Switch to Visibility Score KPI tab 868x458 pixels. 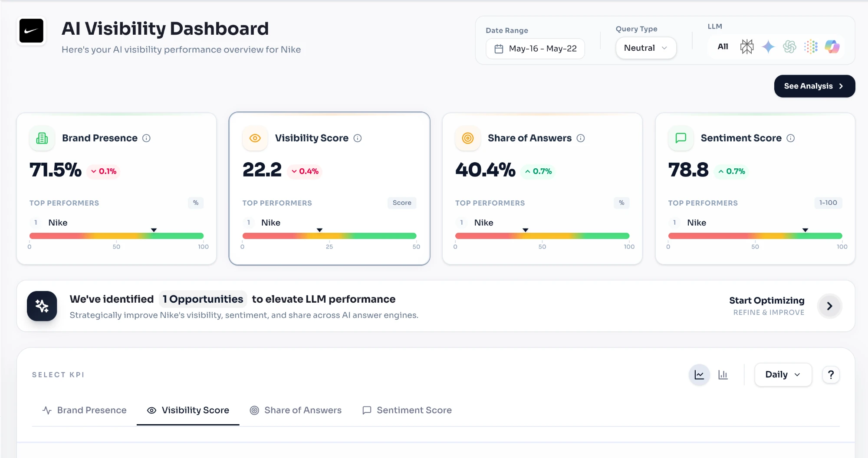(x=188, y=410)
